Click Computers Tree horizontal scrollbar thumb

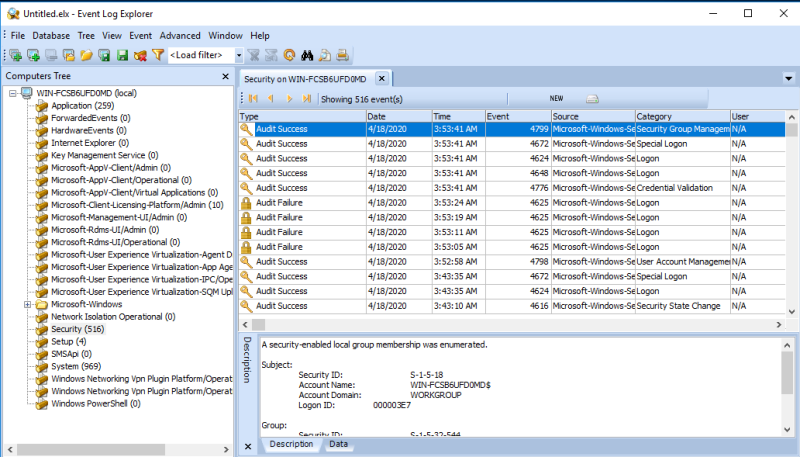[91, 449]
